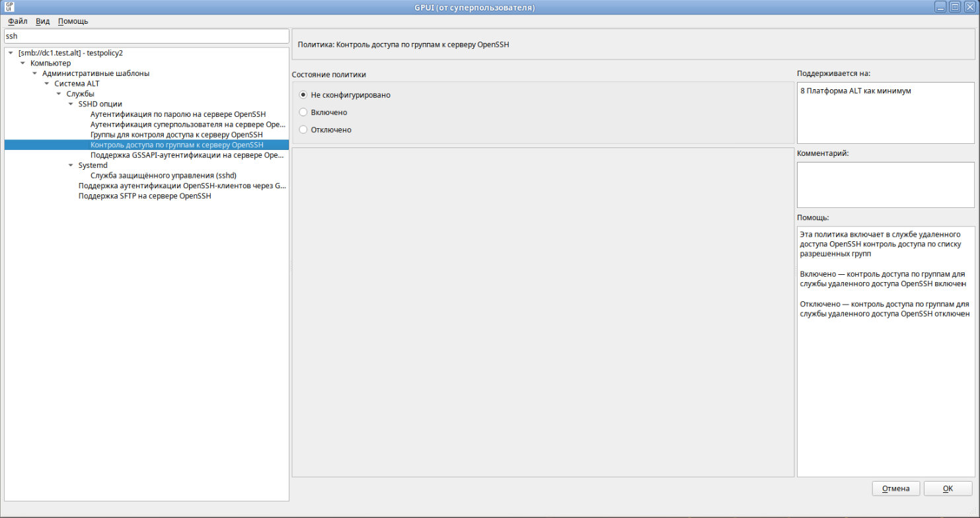
Task: Select the 'Не сконфигурировано' radio button
Action: click(303, 94)
